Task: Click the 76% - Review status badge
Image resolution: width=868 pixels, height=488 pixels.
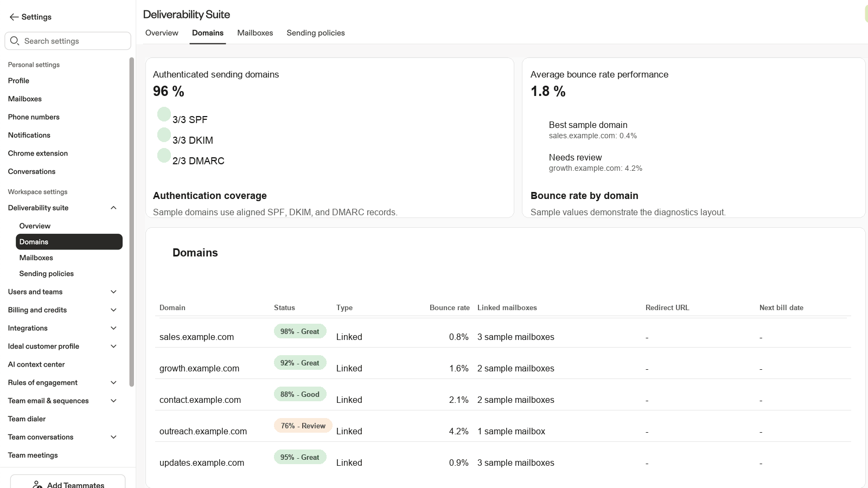Action: pyautogui.click(x=303, y=426)
